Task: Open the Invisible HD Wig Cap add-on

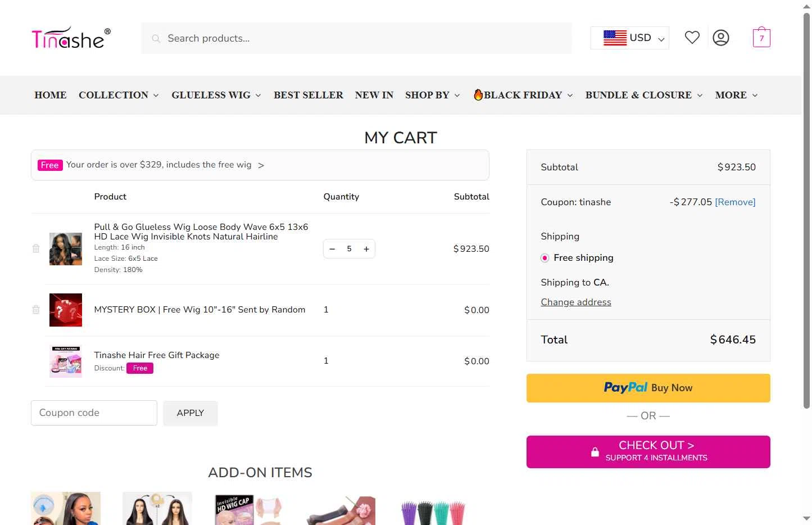Action: [249, 508]
